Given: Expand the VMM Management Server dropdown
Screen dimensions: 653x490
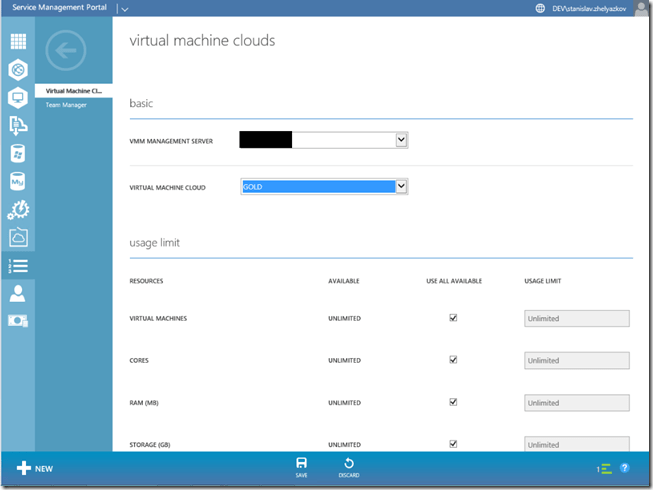Looking at the screenshot, I should click(401, 140).
